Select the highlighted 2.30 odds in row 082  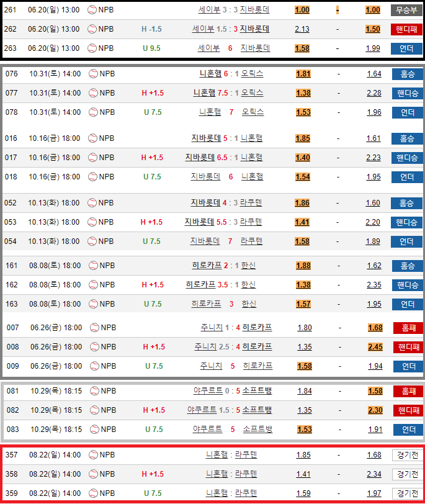pyautogui.click(x=375, y=410)
